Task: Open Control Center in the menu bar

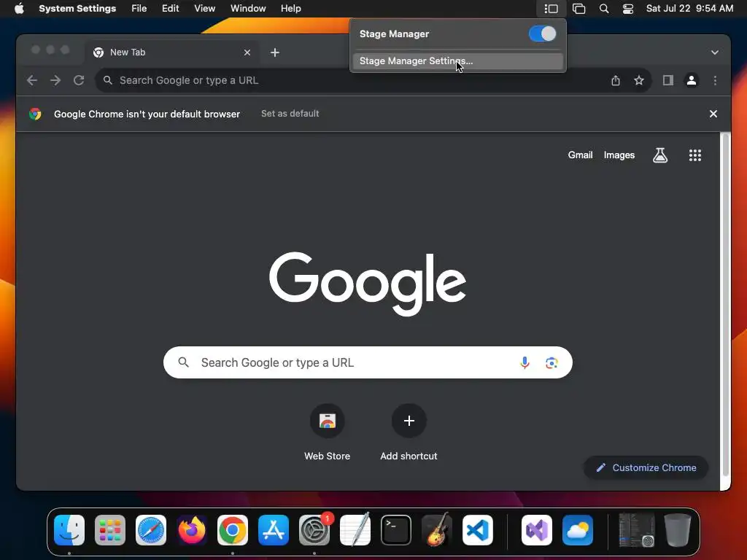Action: coord(628,9)
